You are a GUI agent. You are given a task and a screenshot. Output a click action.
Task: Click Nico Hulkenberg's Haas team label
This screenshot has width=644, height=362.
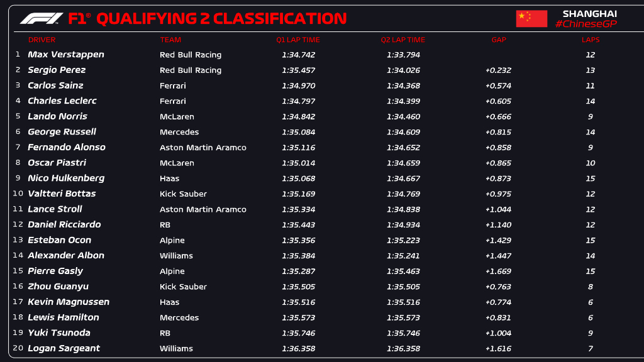pyautogui.click(x=170, y=178)
